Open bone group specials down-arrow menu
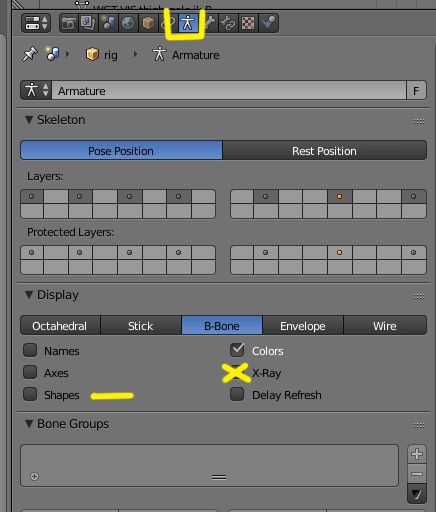Viewport: 436px width, 512px height. pos(417,494)
